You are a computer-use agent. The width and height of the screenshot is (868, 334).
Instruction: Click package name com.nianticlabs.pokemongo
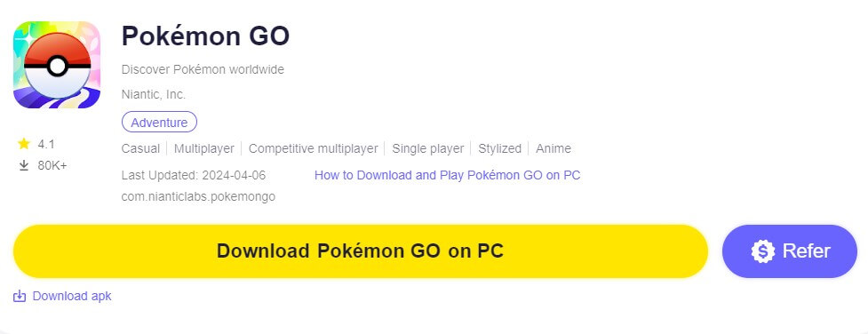point(198,196)
